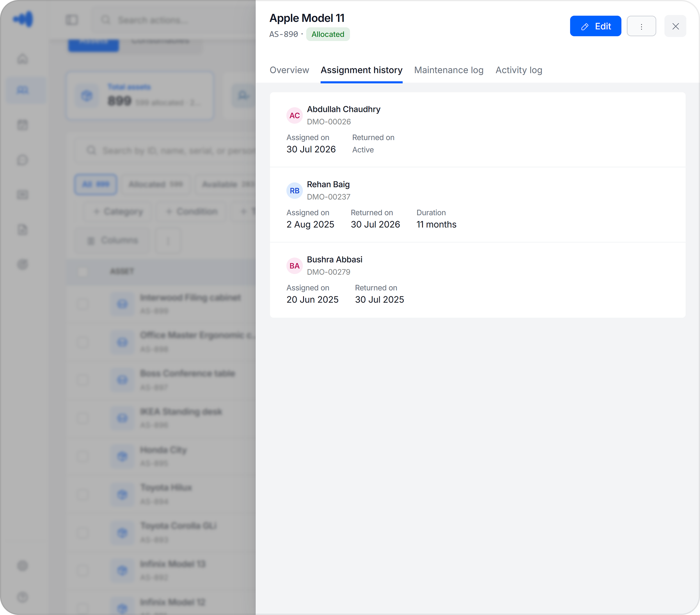This screenshot has height=615, width=700.
Task: Click employee ID DMO-00279
Action: coord(329,272)
